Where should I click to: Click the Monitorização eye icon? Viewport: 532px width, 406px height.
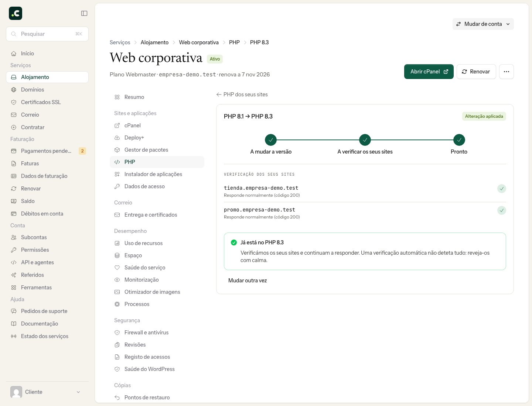pos(117,280)
